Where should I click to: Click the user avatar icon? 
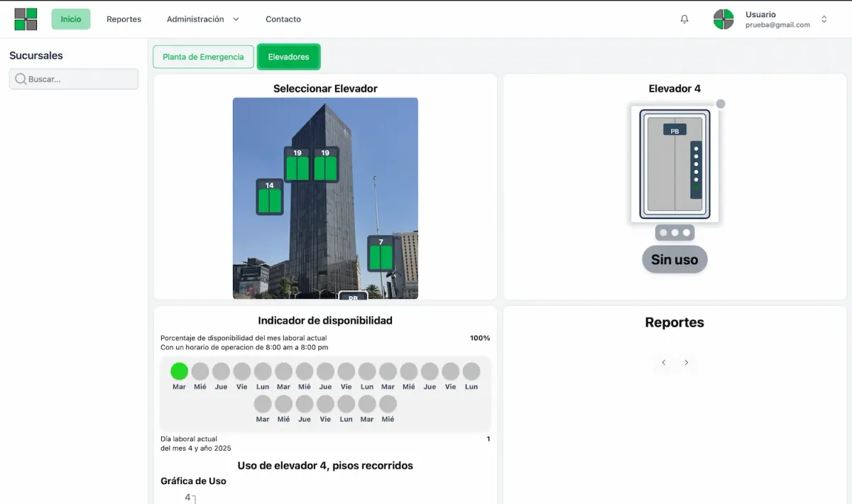click(723, 19)
